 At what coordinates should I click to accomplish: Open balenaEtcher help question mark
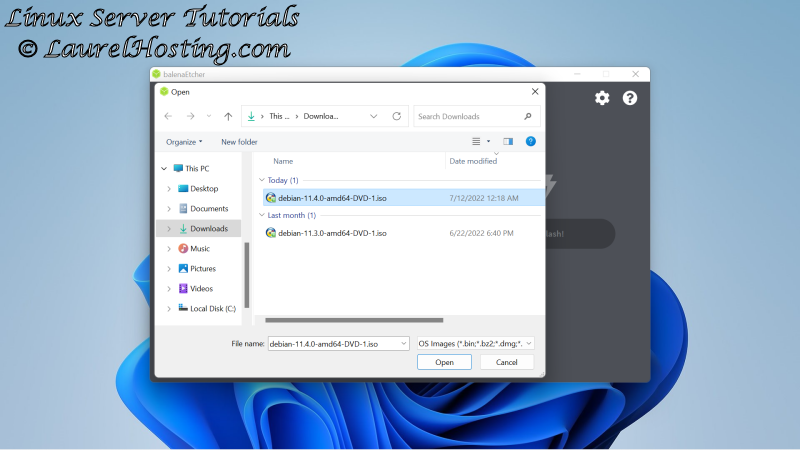point(630,98)
